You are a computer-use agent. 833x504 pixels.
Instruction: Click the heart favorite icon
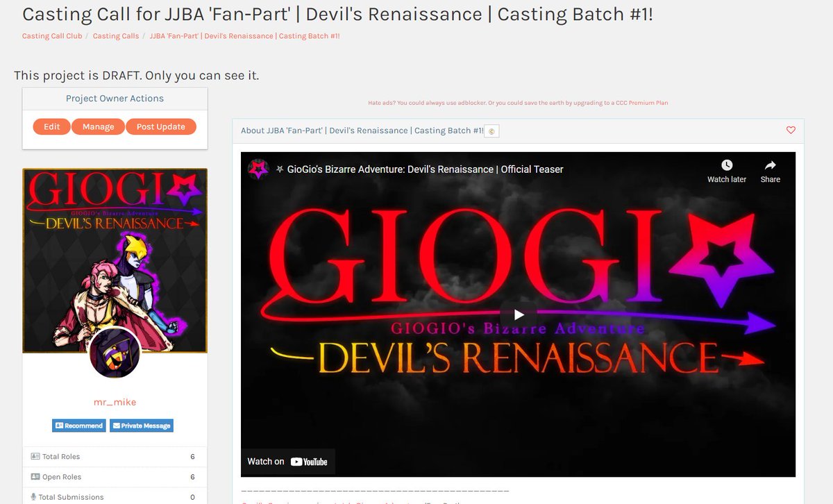pyautogui.click(x=791, y=131)
